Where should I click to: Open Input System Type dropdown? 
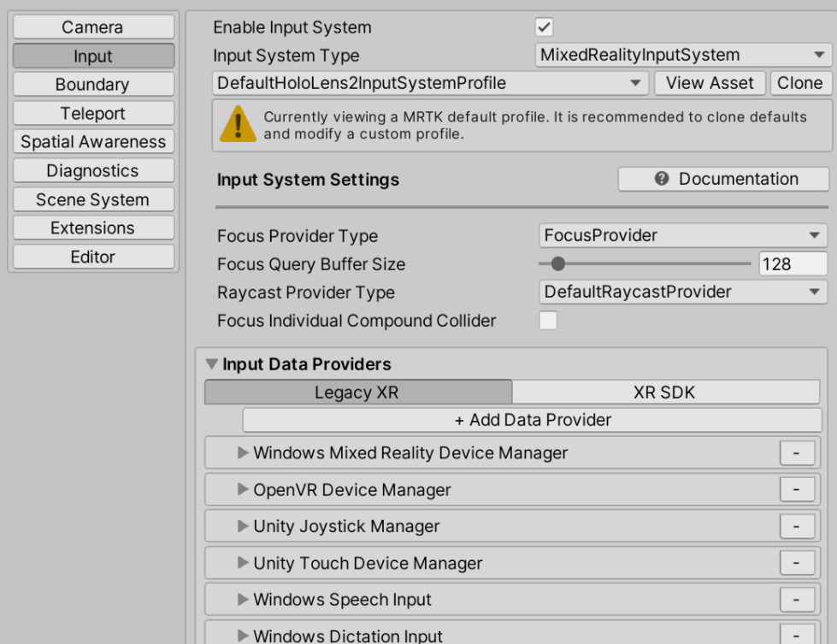point(682,56)
